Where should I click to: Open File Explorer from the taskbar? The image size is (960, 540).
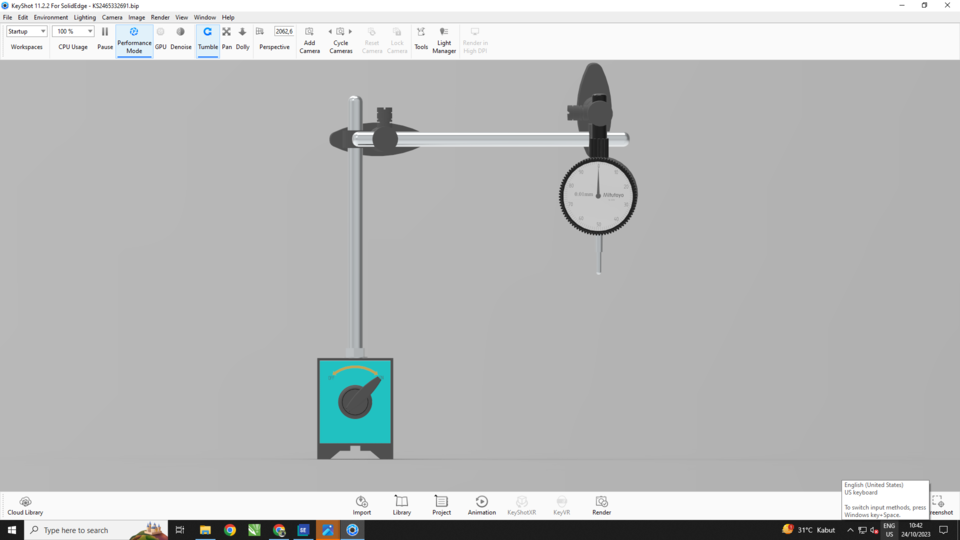tap(205, 530)
